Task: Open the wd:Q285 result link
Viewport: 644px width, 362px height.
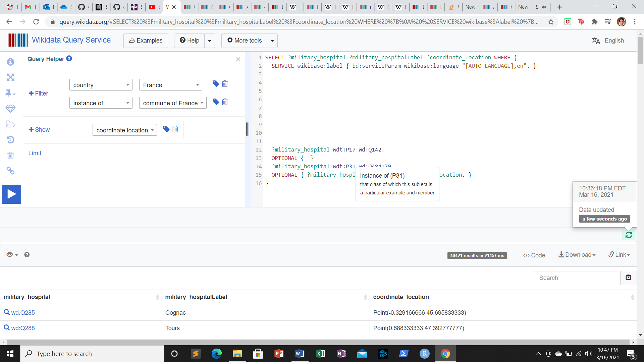Action: (23, 312)
